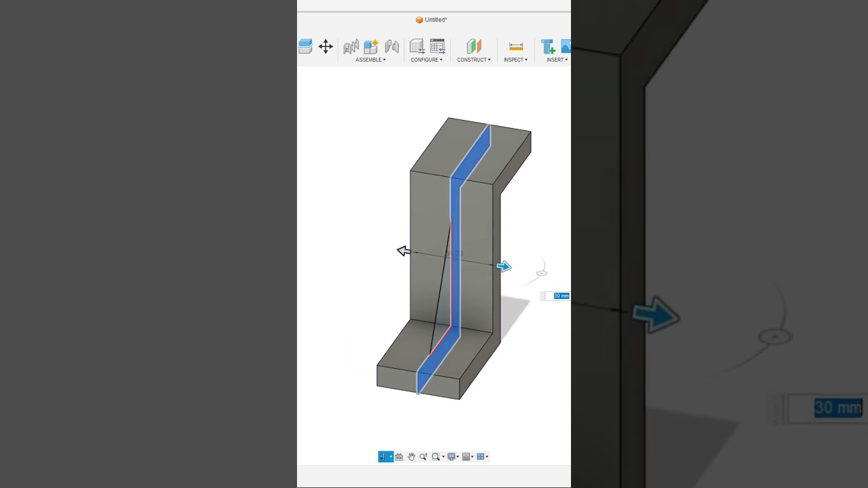Click the Insert image icon
The width and height of the screenshot is (868, 488).
pos(566,47)
